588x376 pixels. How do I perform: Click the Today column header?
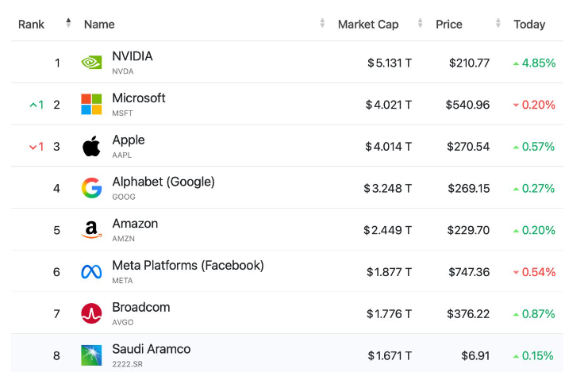click(x=529, y=25)
